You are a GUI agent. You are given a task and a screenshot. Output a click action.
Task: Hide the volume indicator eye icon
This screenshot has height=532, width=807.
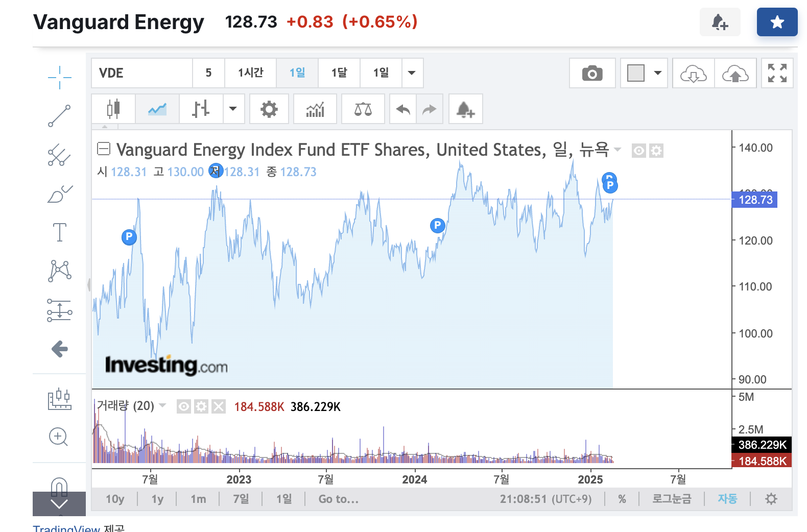tap(184, 406)
